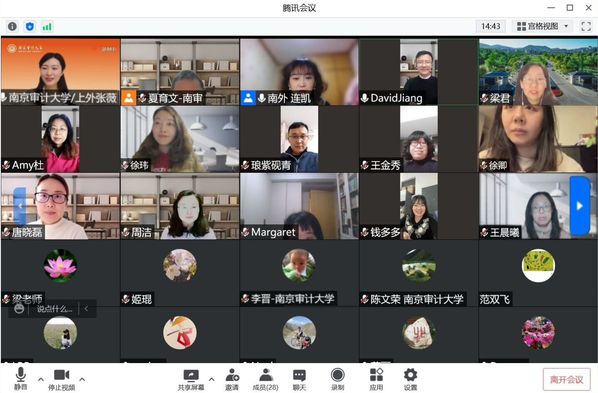Open the chat panel icon
The height and width of the screenshot is (393, 598).
(299, 379)
